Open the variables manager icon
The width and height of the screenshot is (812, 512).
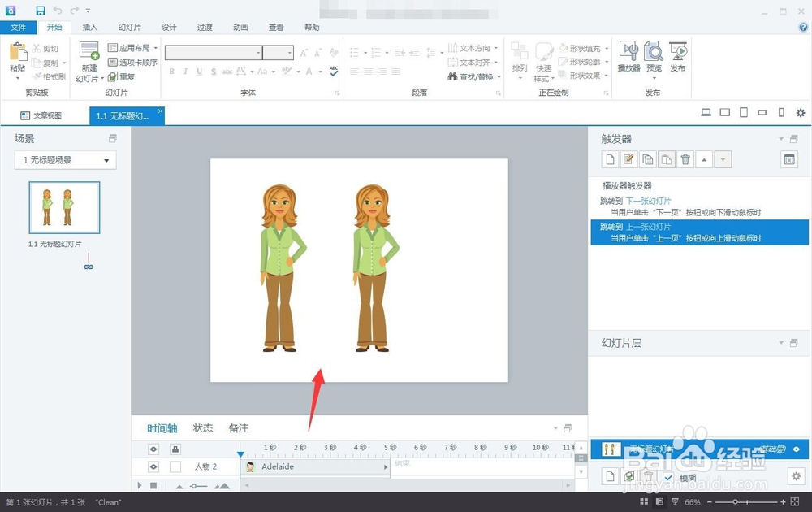point(789,159)
